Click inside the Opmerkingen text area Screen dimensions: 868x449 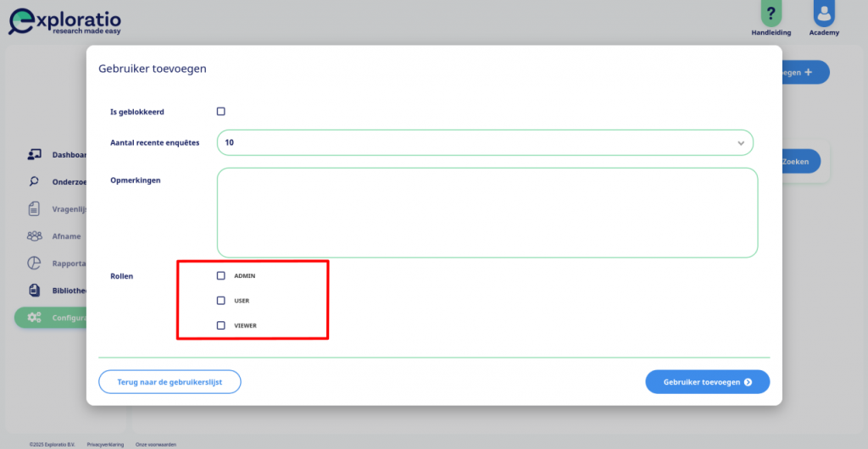487,213
